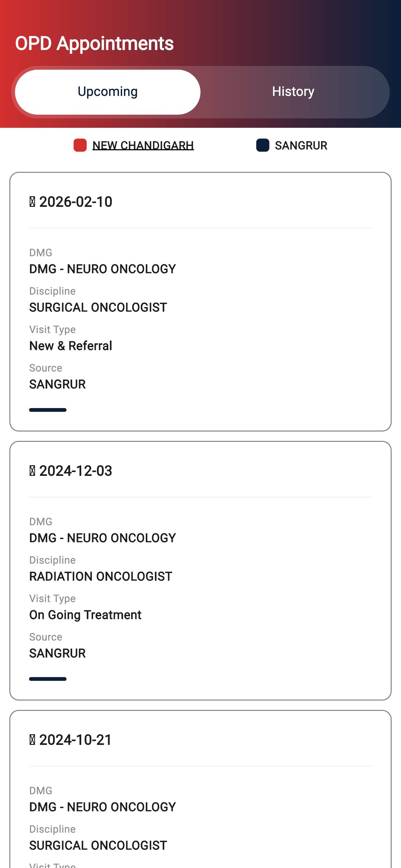Switch to the History tab
The image size is (401, 868).
click(293, 92)
